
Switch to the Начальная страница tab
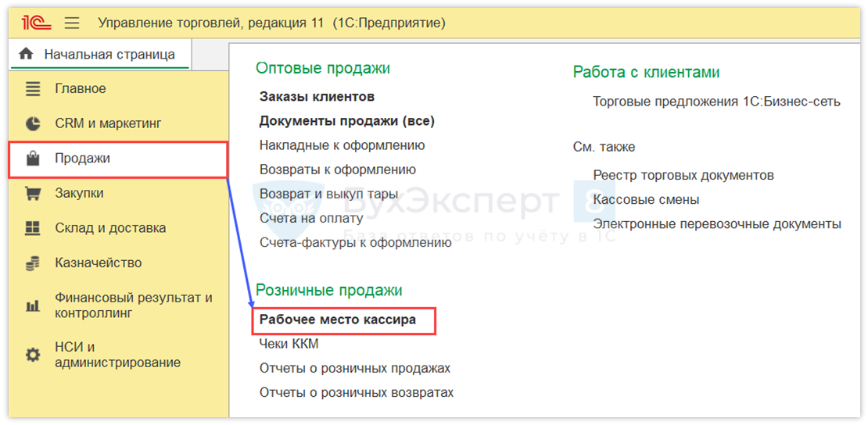[100, 55]
